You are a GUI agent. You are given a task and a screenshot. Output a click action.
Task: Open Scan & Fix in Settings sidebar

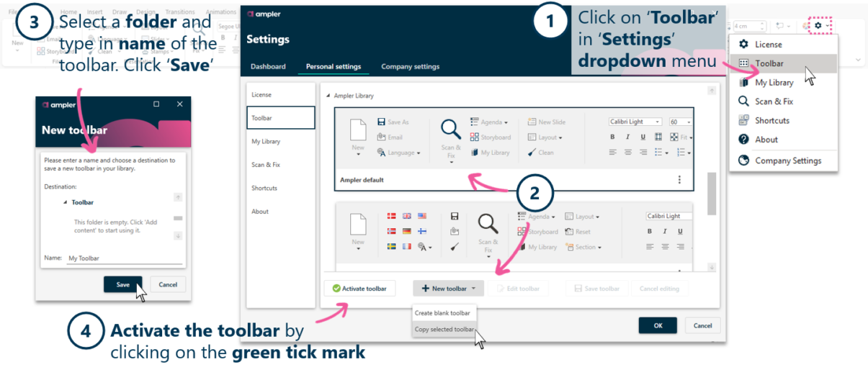pyautogui.click(x=280, y=165)
